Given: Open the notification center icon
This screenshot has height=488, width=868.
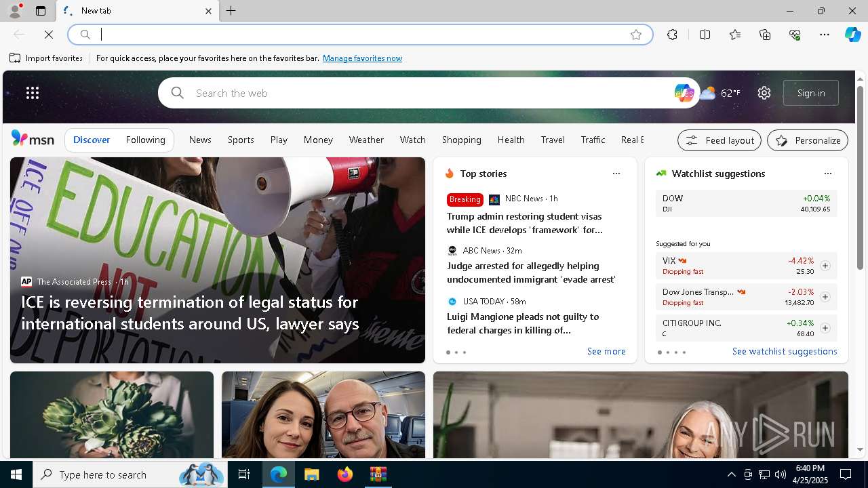Looking at the screenshot, I should point(846,474).
